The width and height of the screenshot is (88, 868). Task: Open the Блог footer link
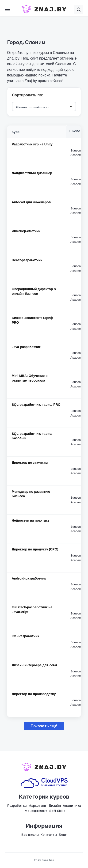[x=63, y=835]
